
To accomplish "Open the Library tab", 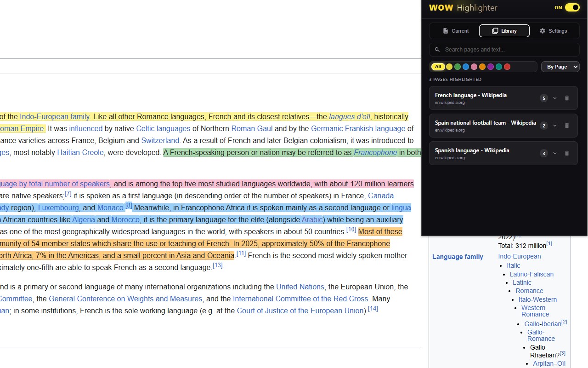I will [x=504, y=31].
